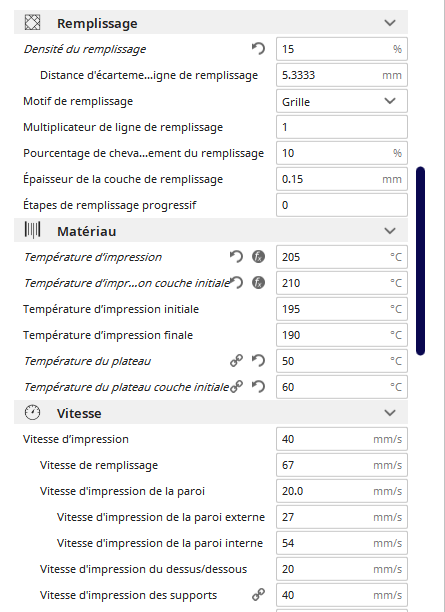Reset Densité du remplissage with revert arrow
The image size is (445, 612).
258,49
